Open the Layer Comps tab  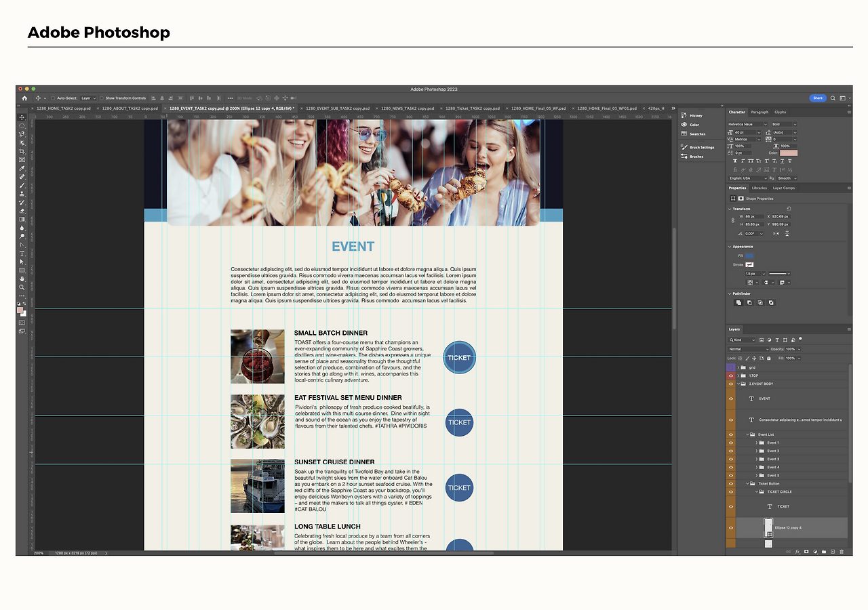[x=784, y=188]
